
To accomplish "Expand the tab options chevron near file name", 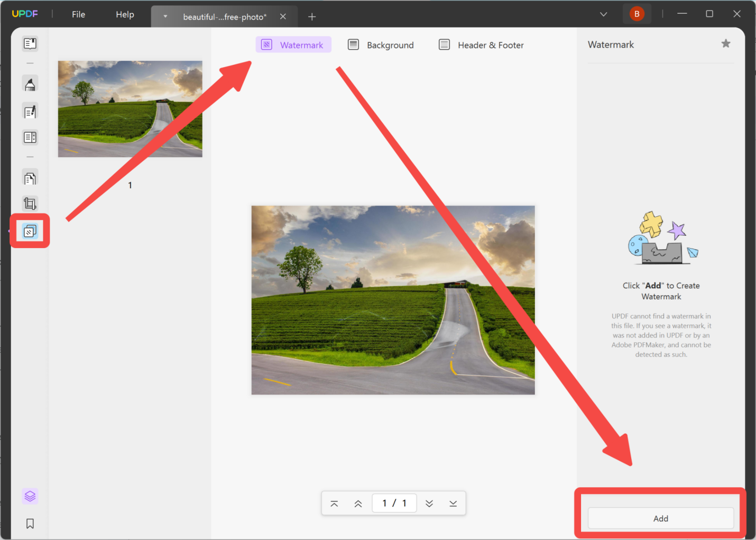I will [x=165, y=16].
